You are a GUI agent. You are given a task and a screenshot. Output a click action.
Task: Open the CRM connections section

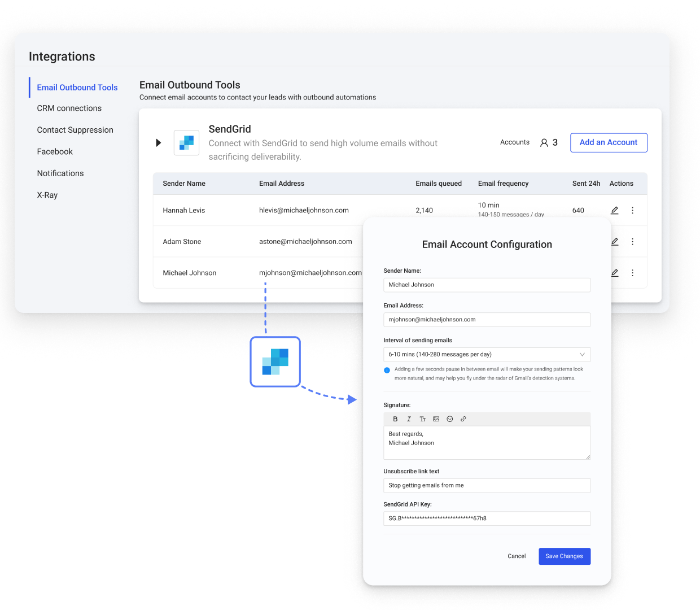coord(69,108)
